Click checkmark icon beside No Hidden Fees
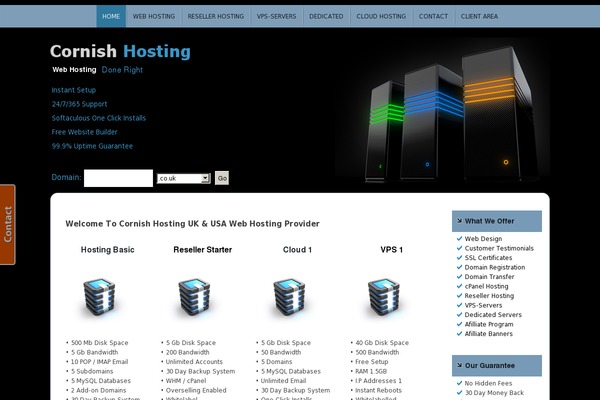600x400 pixels. point(459,383)
